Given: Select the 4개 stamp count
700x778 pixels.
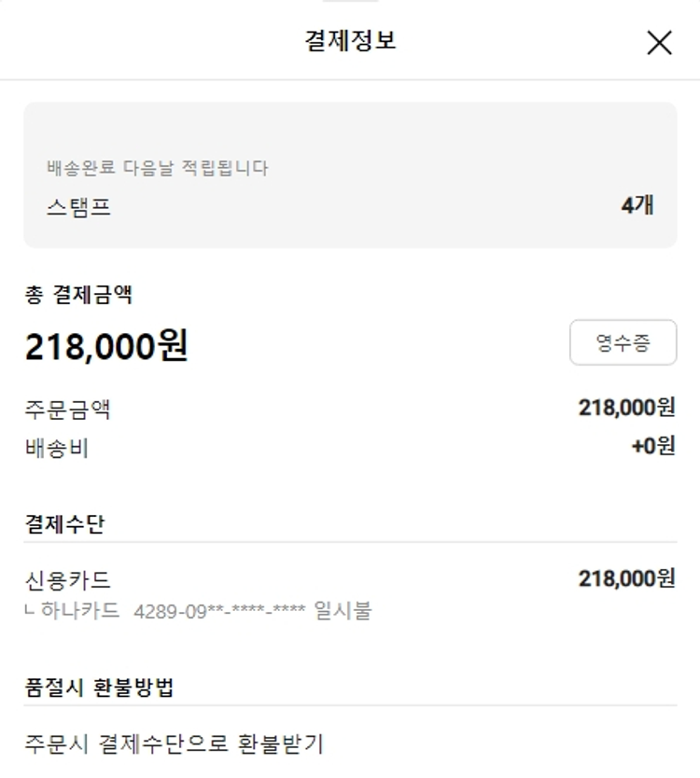Looking at the screenshot, I should click(637, 205).
